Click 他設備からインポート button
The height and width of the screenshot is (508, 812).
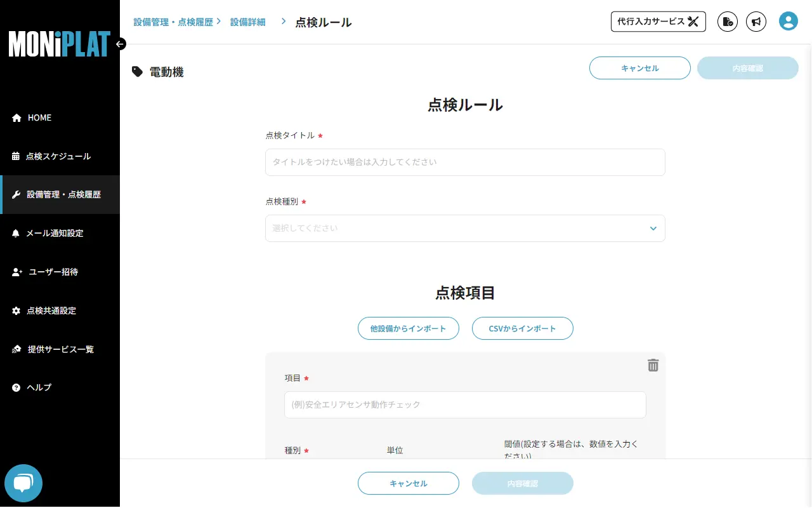[x=409, y=328]
